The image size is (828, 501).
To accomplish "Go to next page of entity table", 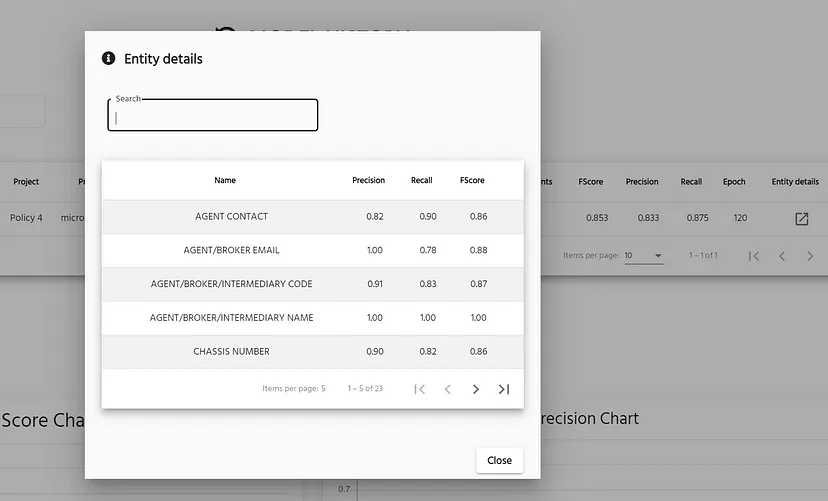I will [x=476, y=389].
